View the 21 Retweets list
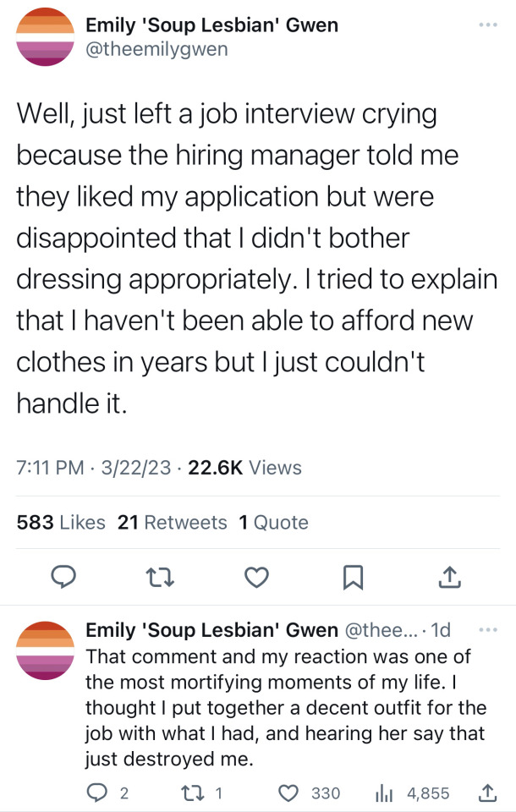The height and width of the screenshot is (812, 516). pos(172,523)
